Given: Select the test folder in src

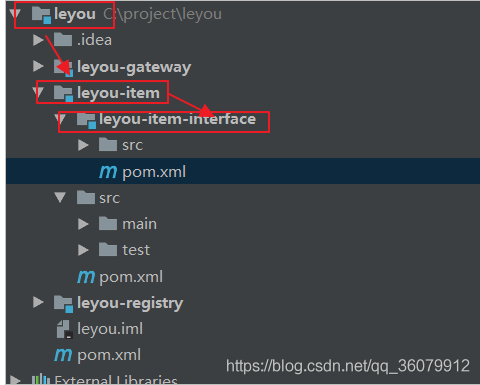Looking at the screenshot, I should click(136, 250).
